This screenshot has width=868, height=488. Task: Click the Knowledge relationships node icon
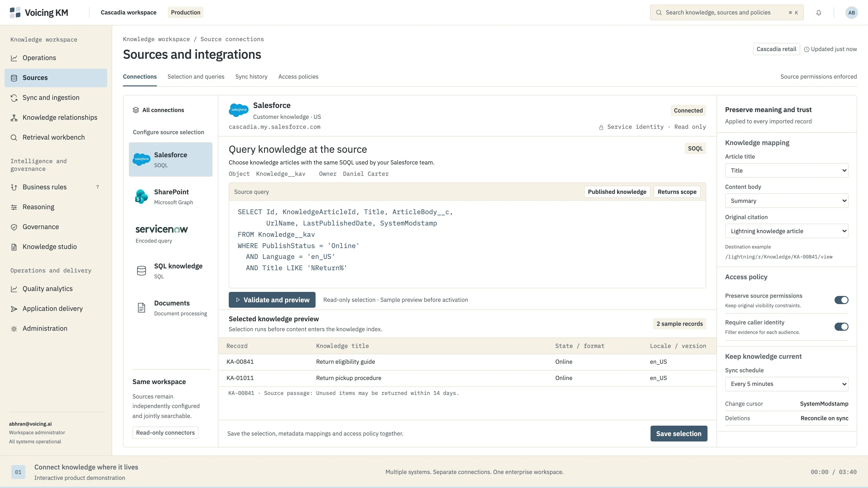(14, 117)
